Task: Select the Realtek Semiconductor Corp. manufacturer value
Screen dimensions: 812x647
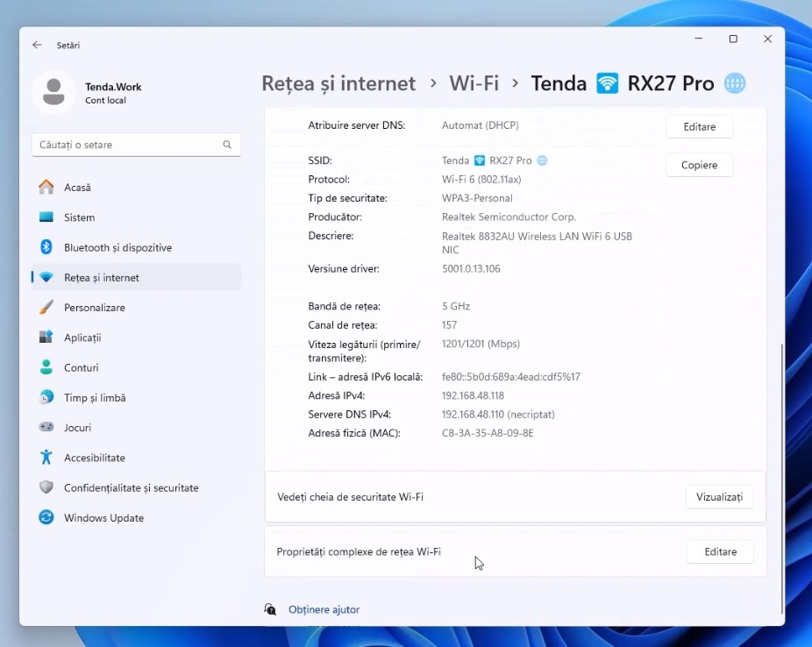Action: (509, 217)
